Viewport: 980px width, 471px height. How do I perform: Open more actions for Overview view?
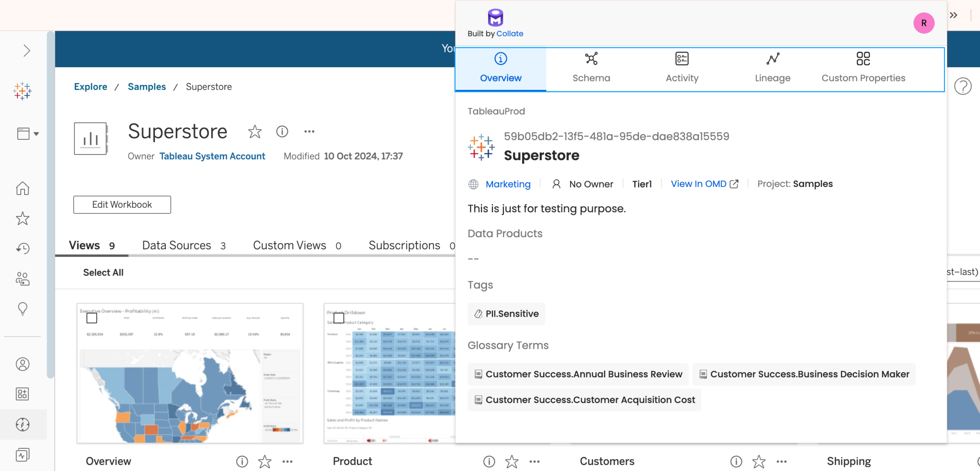(288, 462)
